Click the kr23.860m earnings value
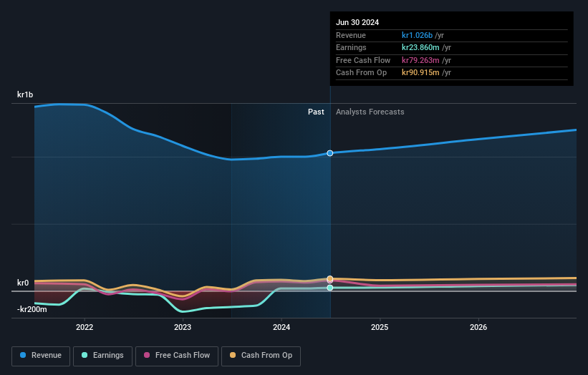Screen dimensions: 588x375 coord(420,47)
